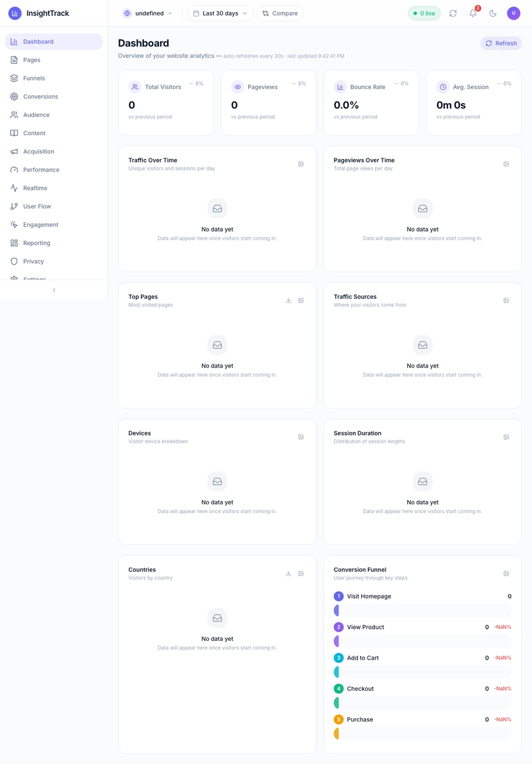Image resolution: width=532 pixels, height=764 pixels.
Task: Open Acquisition in sidebar
Action: point(54,152)
